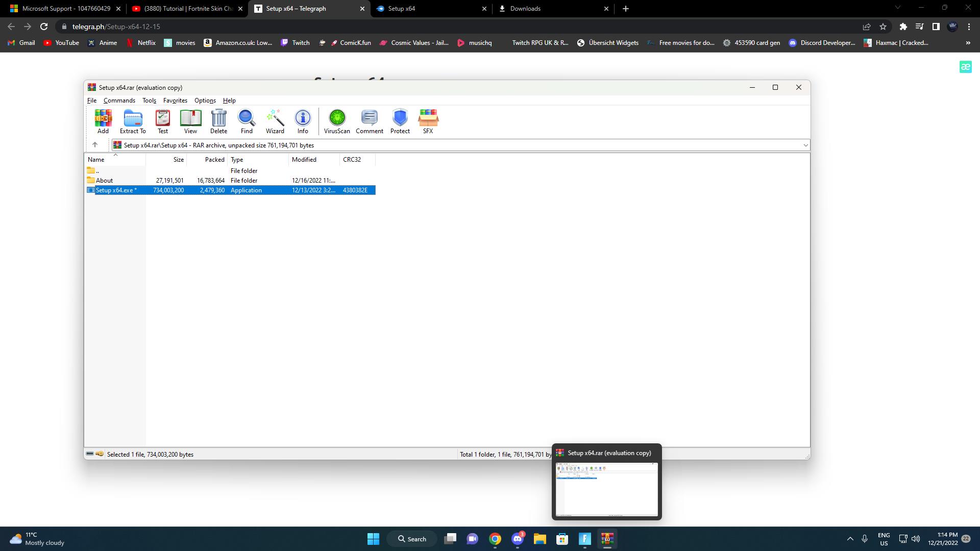
Task: Open the Commands menu
Action: coord(119,101)
